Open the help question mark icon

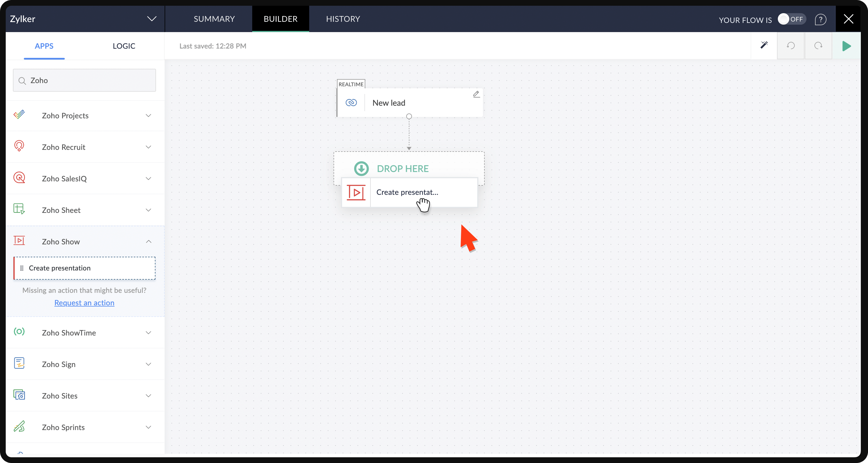pos(820,19)
